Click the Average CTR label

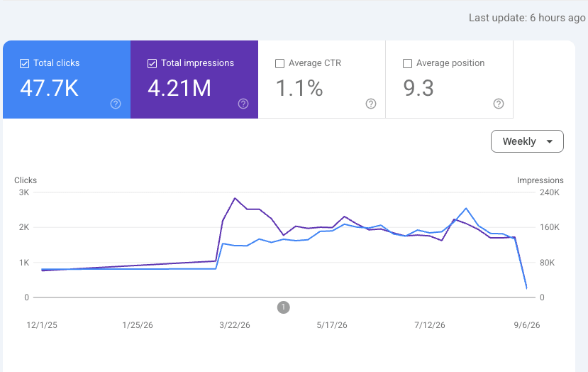click(x=315, y=63)
